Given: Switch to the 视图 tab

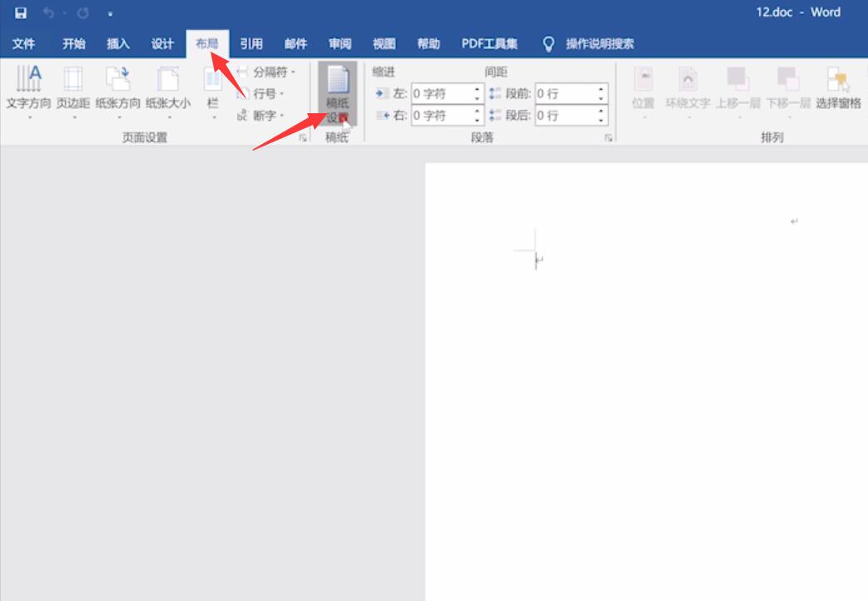Looking at the screenshot, I should pyautogui.click(x=384, y=44).
